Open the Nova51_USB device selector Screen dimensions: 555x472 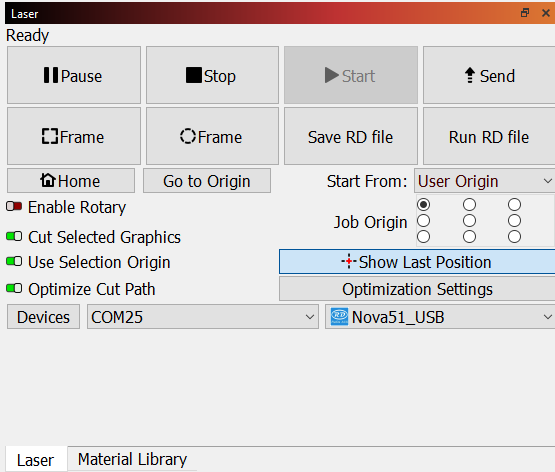click(x=440, y=317)
